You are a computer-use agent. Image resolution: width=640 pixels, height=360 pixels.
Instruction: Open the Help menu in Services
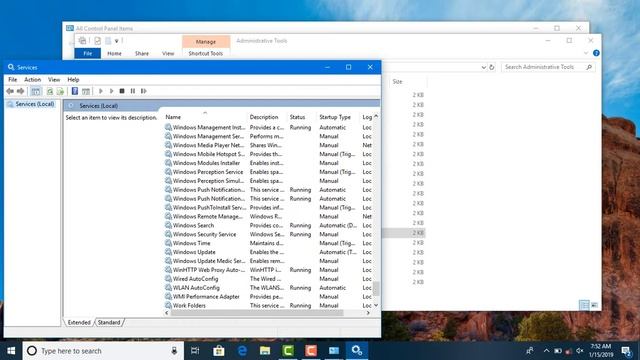coord(73,80)
